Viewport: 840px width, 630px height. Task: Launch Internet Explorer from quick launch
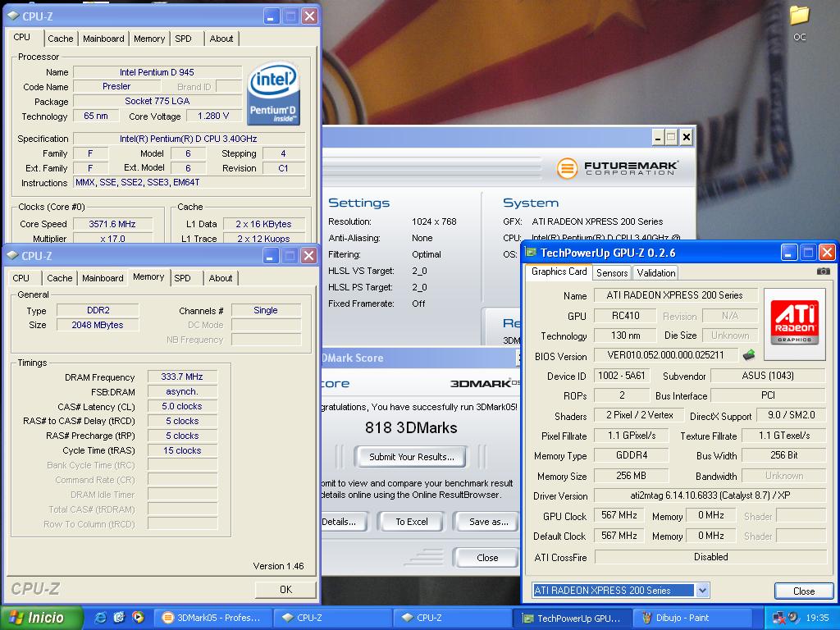click(x=100, y=618)
